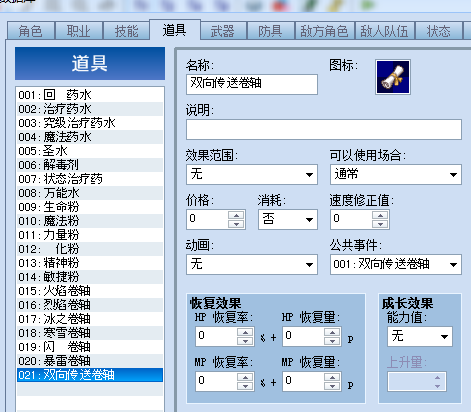471x412 pixels.
Task: Increase MP 恢复率 with up arrow
Action: tap(245, 377)
